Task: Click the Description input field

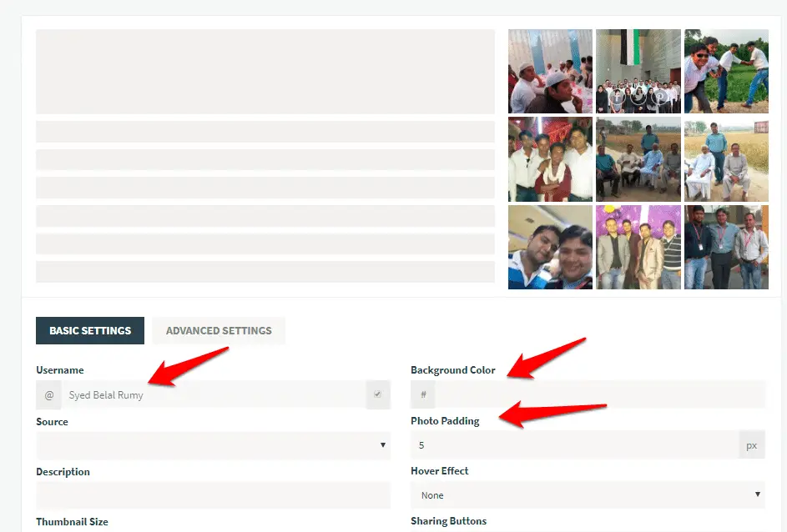Action: click(214, 495)
